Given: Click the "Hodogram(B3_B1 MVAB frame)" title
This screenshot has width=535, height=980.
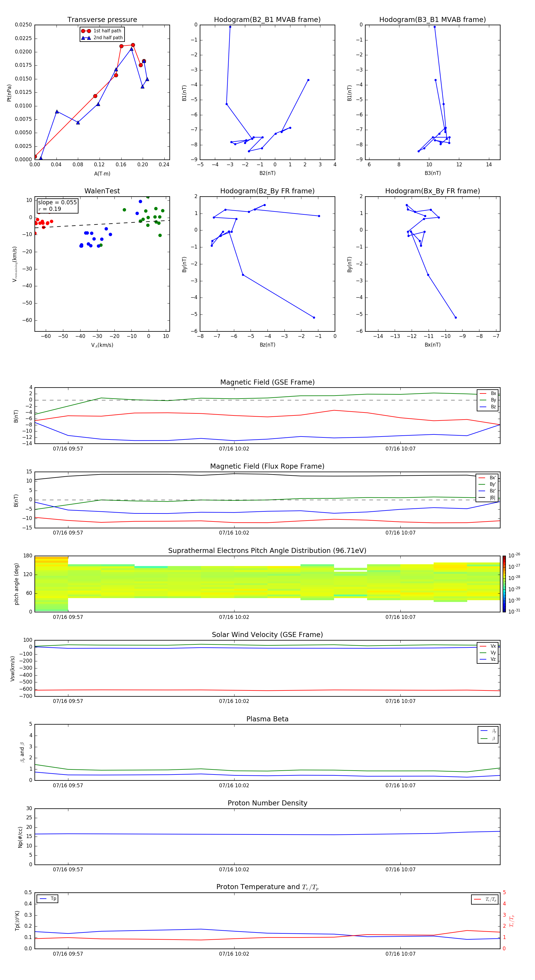Looking at the screenshot, I should (x=432, y=20).
